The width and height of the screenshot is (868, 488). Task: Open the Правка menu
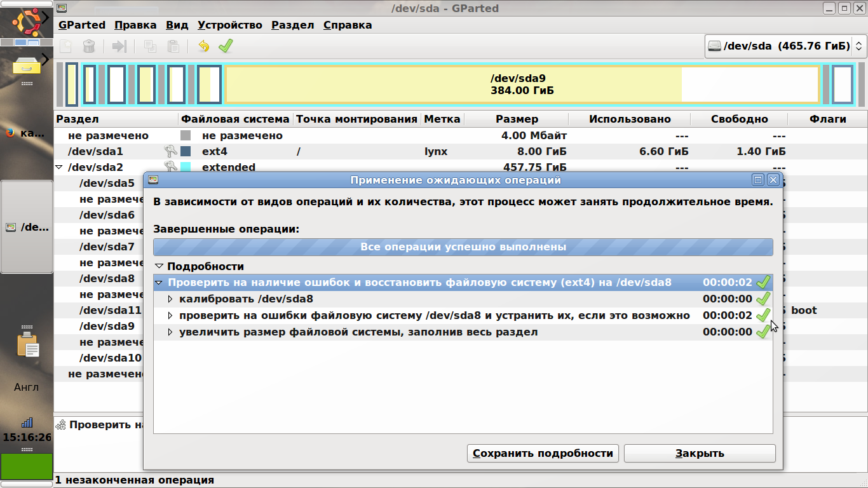(135, 25)
